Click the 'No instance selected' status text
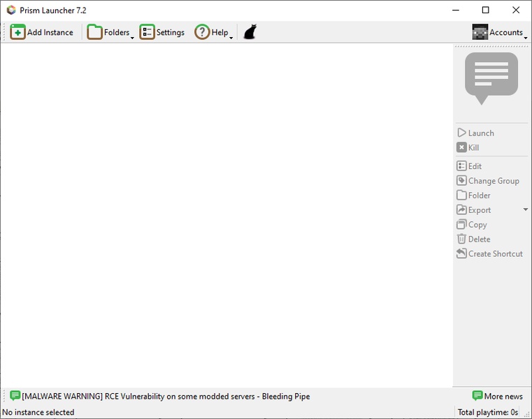Screen dimensions: 532x419 (38, 412)
